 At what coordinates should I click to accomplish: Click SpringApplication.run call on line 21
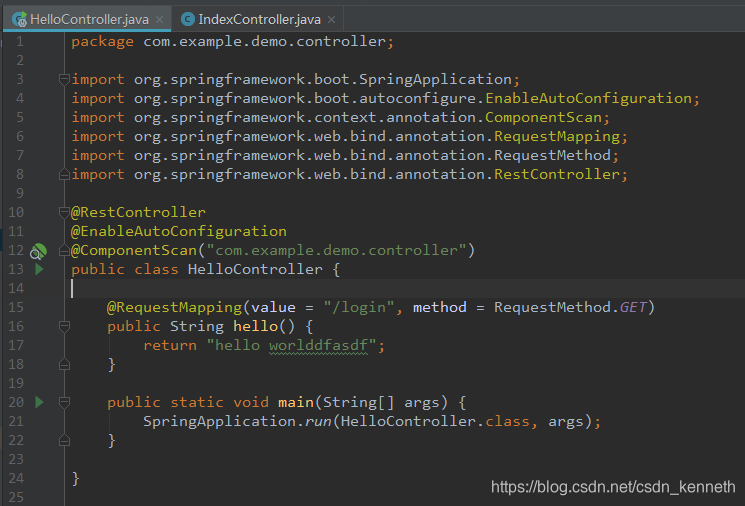237,421
